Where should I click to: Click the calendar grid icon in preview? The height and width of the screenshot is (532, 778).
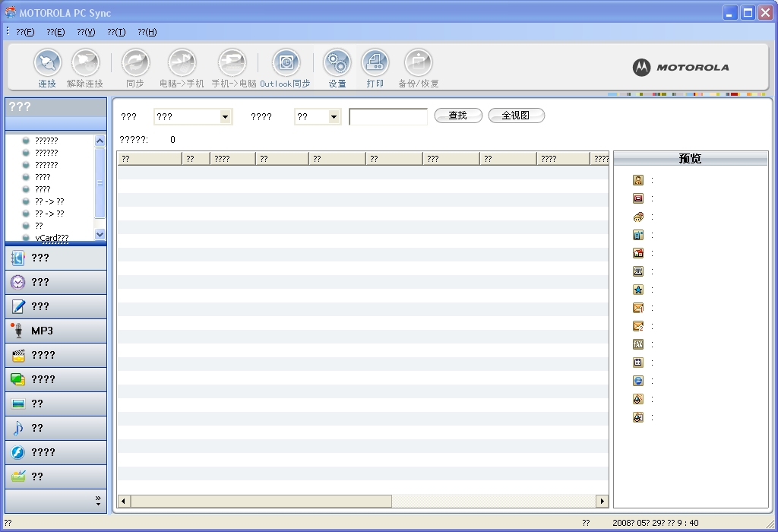coord(638,363)
